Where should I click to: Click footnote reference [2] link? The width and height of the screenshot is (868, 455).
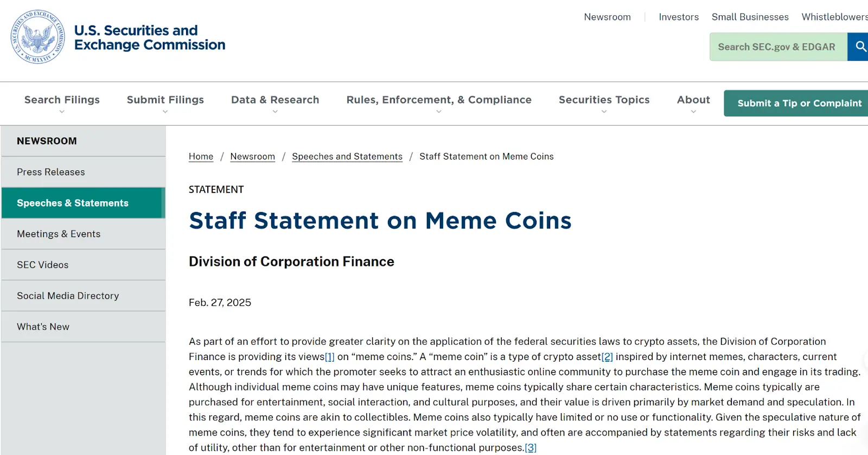tap(607, 357)
